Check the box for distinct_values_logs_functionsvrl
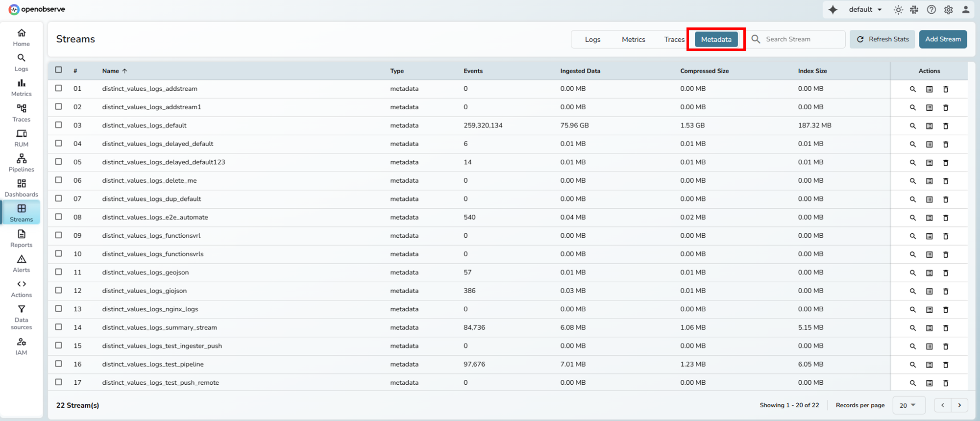 tap(59, 235)
